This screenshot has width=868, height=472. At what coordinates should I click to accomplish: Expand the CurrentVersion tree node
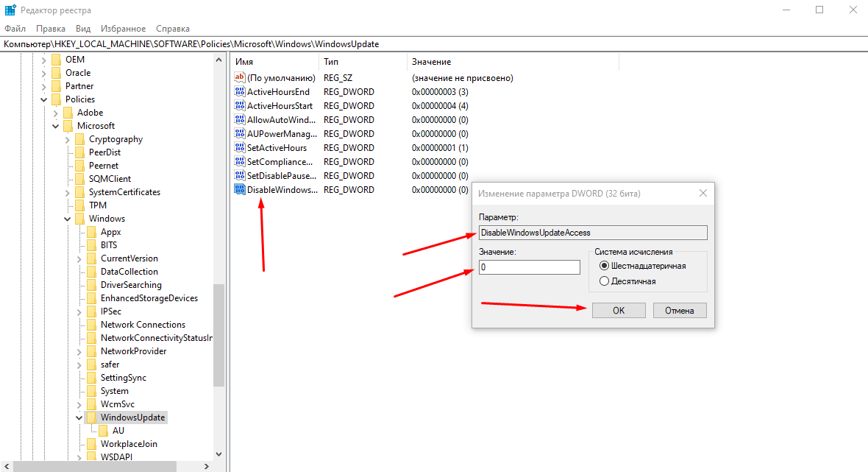(x=79, y=258)
